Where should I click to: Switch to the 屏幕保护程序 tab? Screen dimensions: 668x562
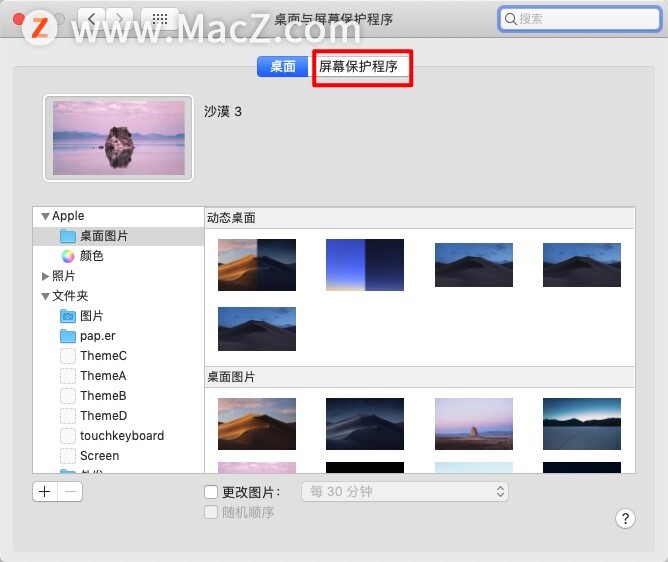(360, 67)
